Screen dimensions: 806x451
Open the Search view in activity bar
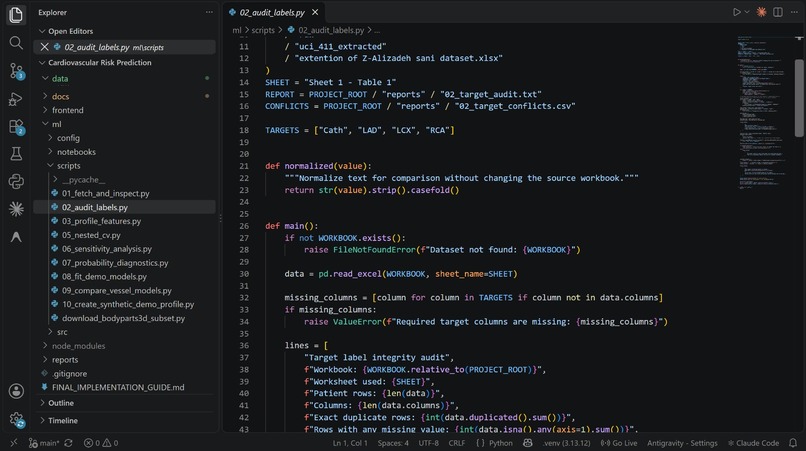tap(16, 43)
